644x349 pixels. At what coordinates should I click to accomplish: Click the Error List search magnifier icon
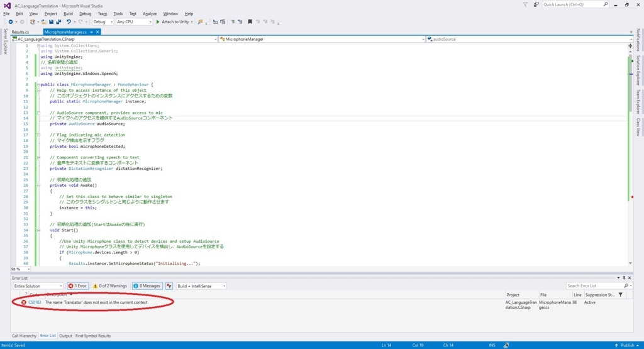[x=626, y=285]
